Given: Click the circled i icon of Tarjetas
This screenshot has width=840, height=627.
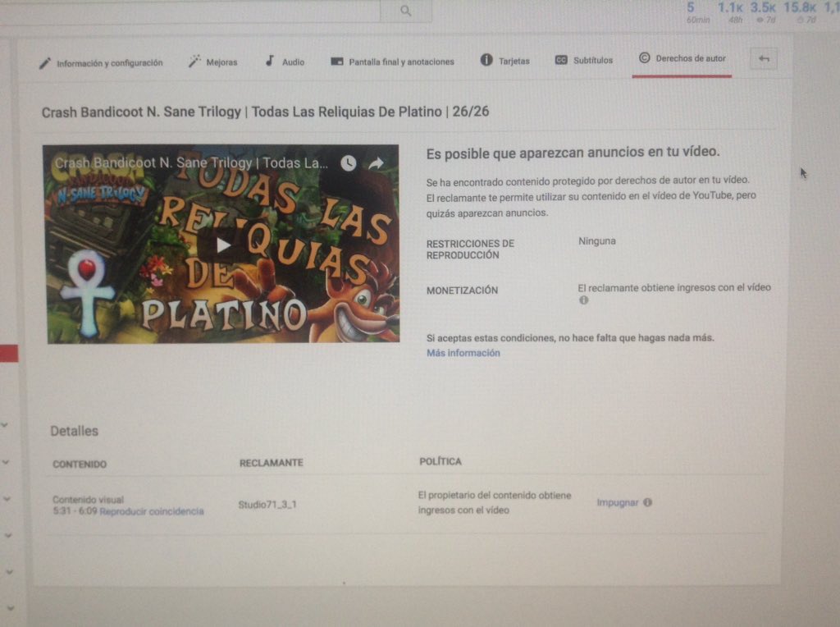Looking at the screenshot, I should click(486, 60).
